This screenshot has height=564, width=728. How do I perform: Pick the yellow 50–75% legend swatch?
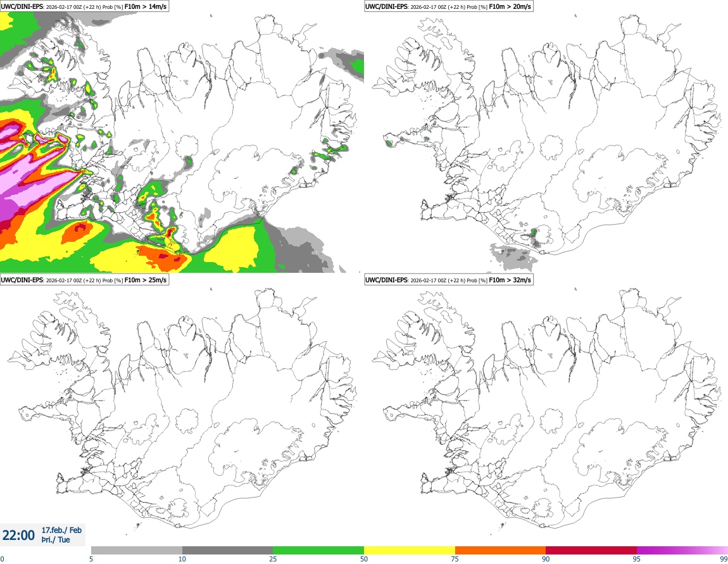[x=410, y=550]
